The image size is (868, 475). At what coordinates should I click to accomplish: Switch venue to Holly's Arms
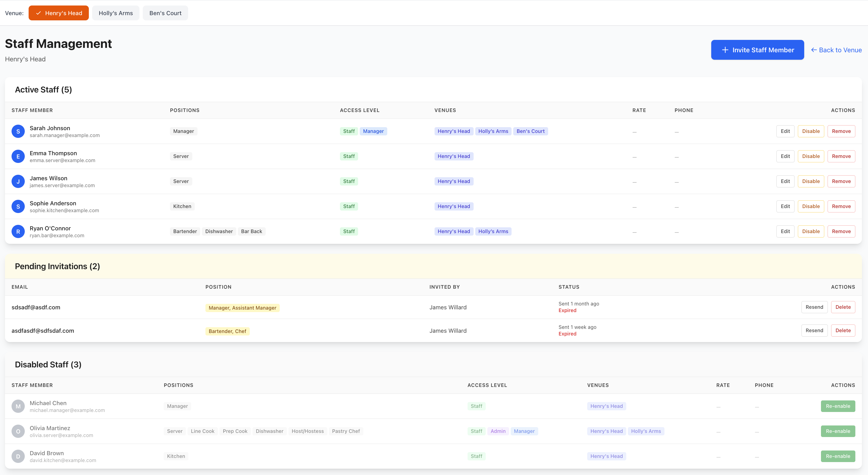coord(116,13)
